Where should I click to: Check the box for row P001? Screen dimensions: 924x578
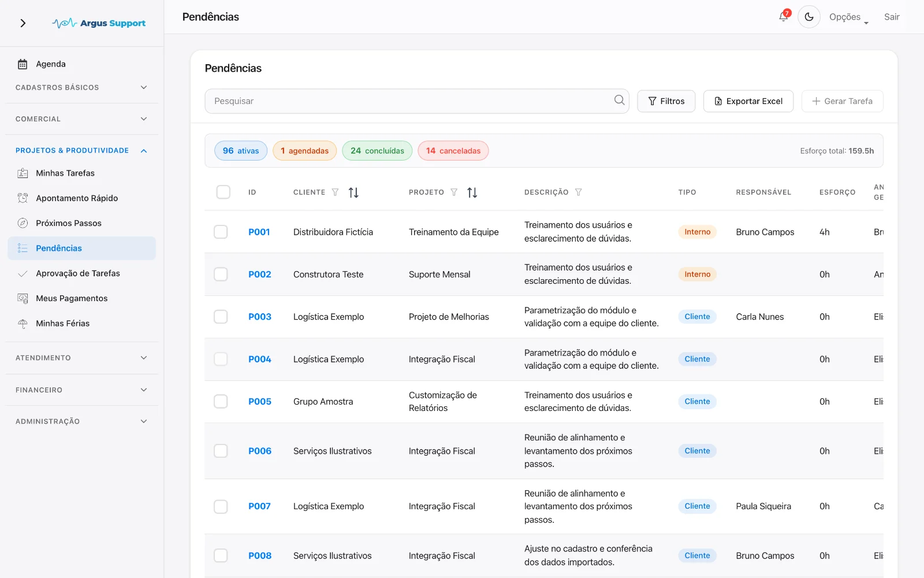click(x=221, y=232)
